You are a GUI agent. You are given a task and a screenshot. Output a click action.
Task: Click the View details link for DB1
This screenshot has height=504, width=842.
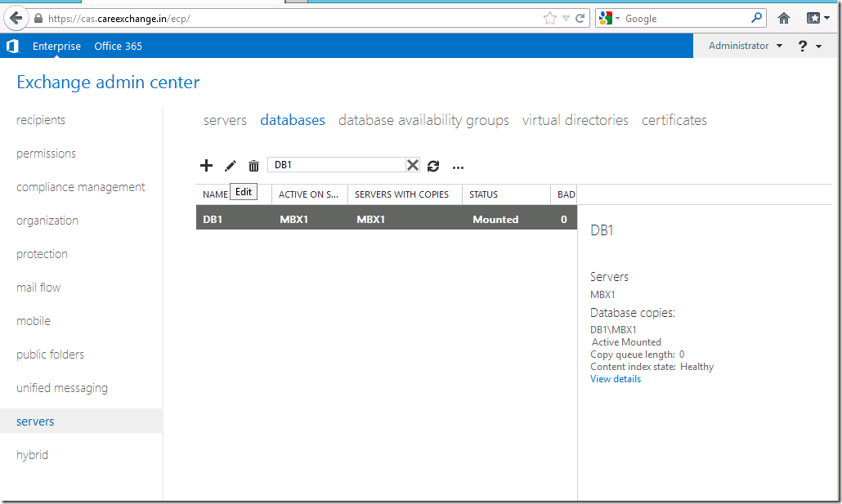pos(615,378)
